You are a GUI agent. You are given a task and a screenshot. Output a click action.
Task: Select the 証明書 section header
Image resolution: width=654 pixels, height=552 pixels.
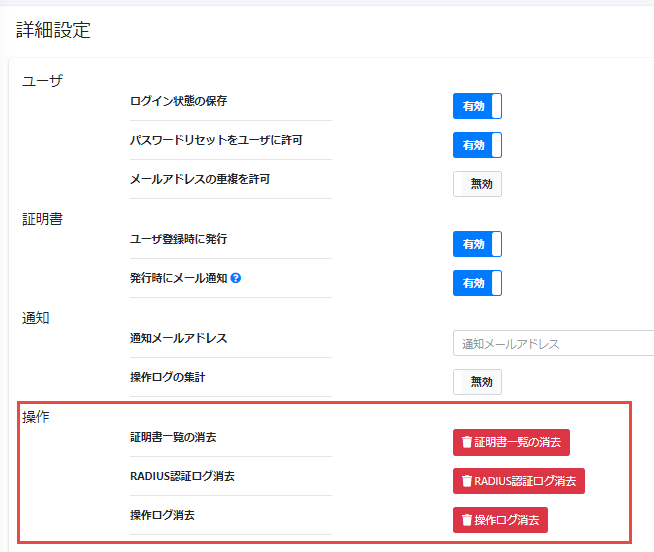42,219
